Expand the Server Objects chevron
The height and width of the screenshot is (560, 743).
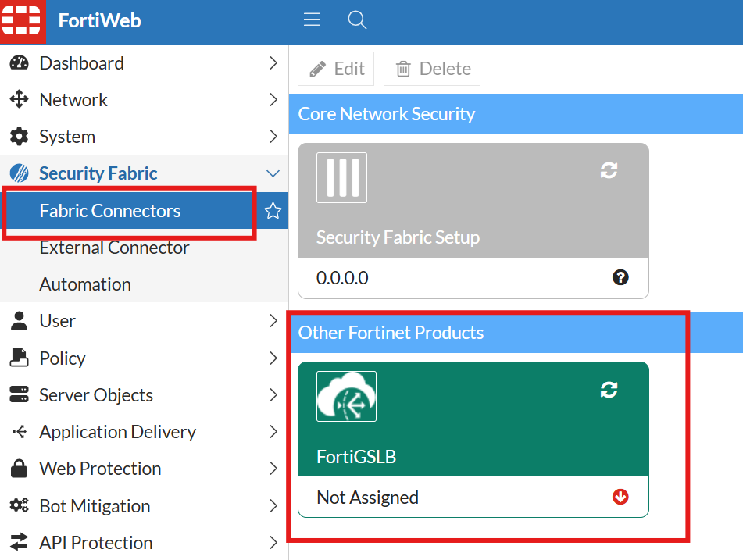(x=273, y=394)
